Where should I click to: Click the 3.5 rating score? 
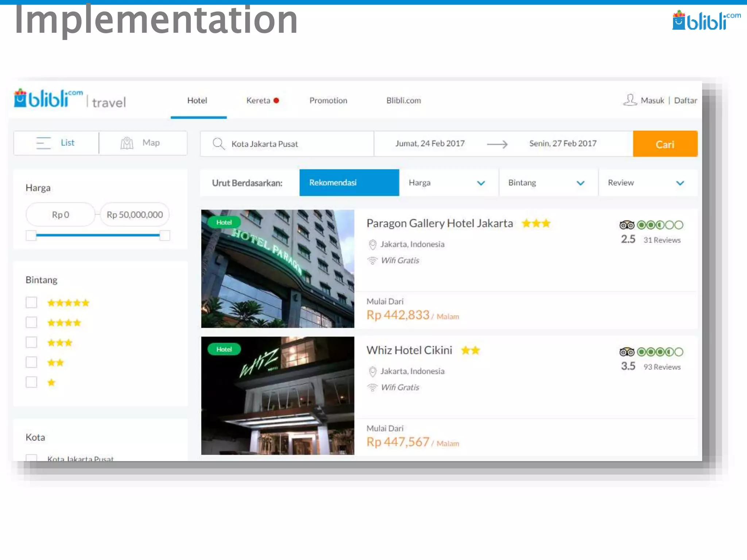(x=628, y=366)
